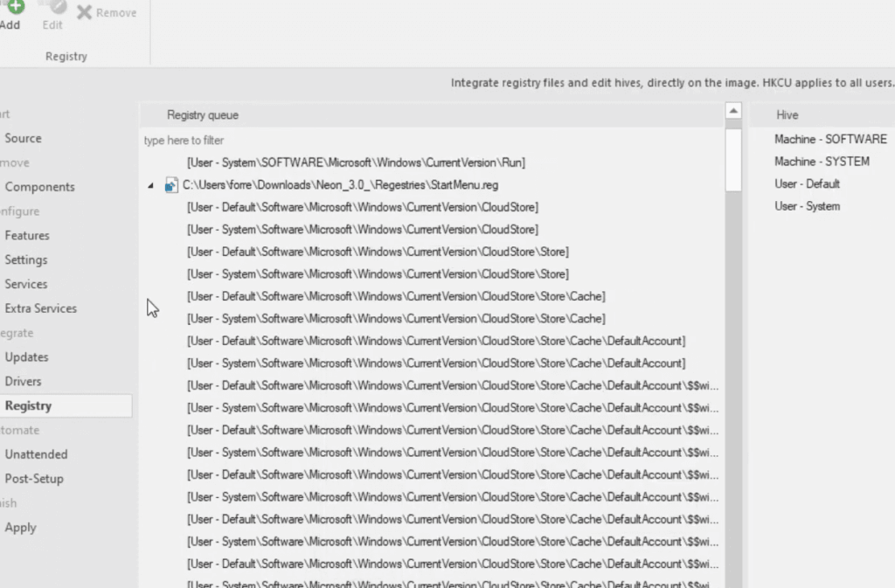The width and height of the screenshot is (895, 588).
Task: Open the Source section in sidebar
Action: point(23,137)
